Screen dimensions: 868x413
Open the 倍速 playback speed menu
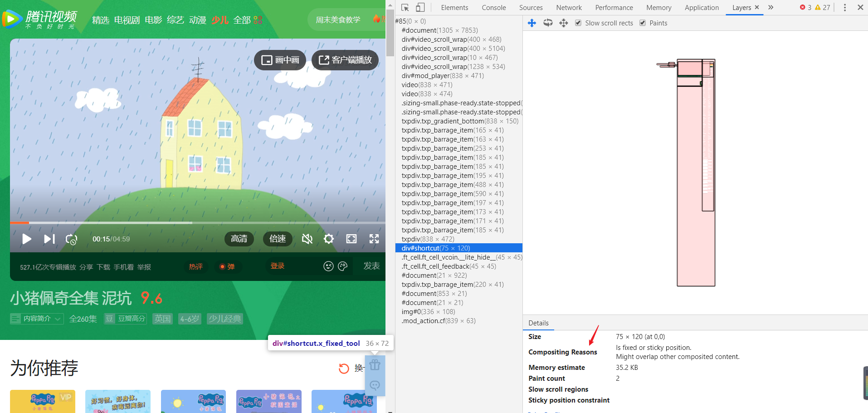278,239
